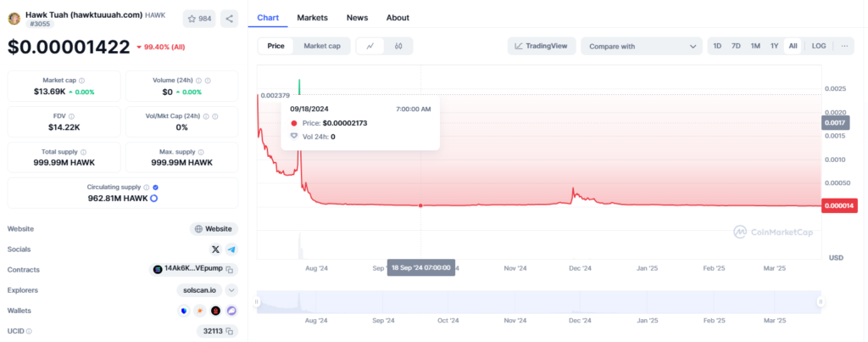Switch to candlestick chart view icon
The width and height of the screenshot is (868, 342).
tap(398, 46)
